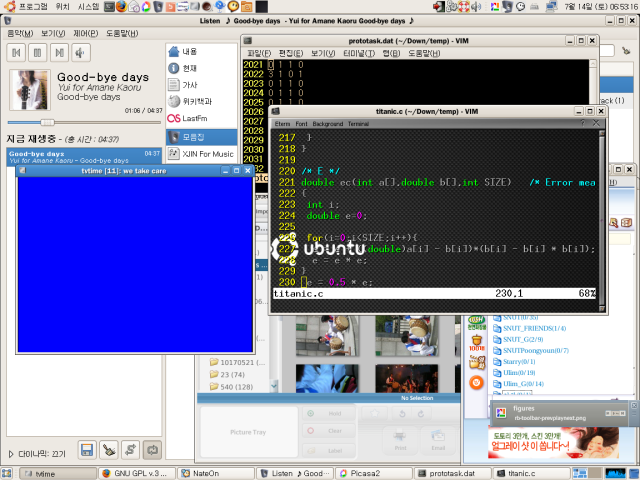
Task: Go to previous track in Listen
Action: (16, 53)
